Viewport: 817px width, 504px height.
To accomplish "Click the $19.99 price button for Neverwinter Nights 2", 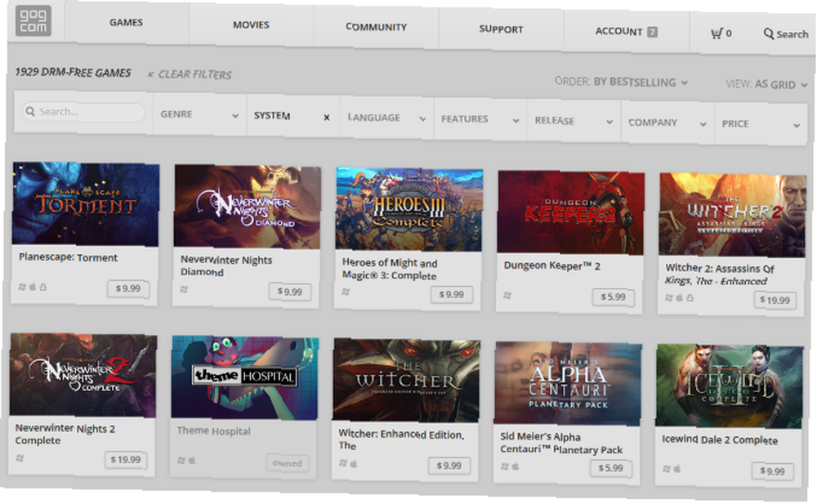I will click(126, 460).
